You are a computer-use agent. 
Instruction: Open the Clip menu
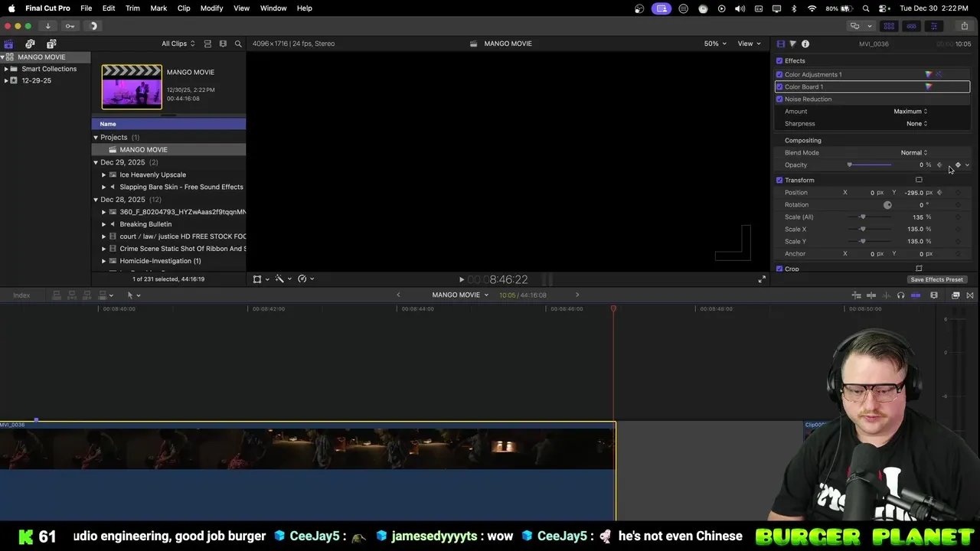pyautogui.click(x=184, y=8)
